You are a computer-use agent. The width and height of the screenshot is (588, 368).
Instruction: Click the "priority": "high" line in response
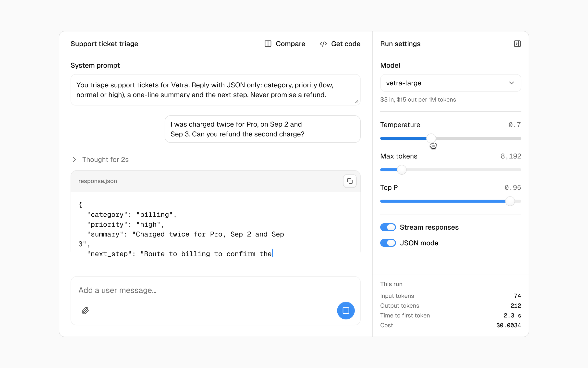pyautogui.click(x=125, y=224)
